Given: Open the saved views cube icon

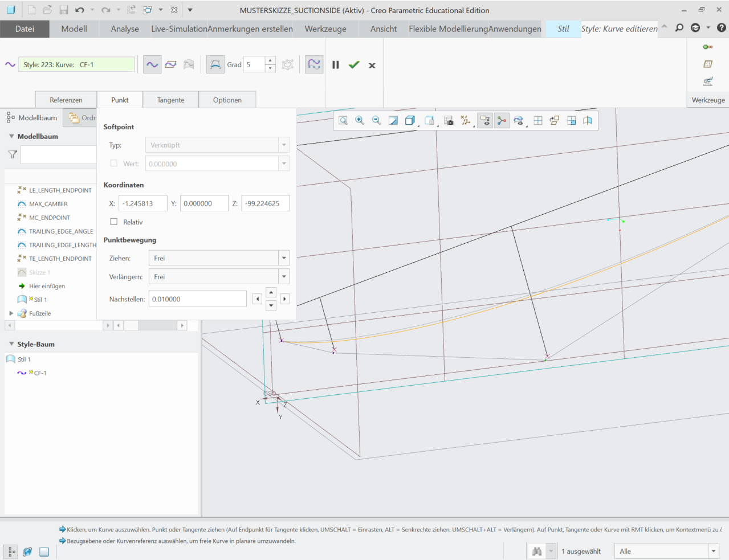Looking at the screenshot, I should [x=410, y=120].
